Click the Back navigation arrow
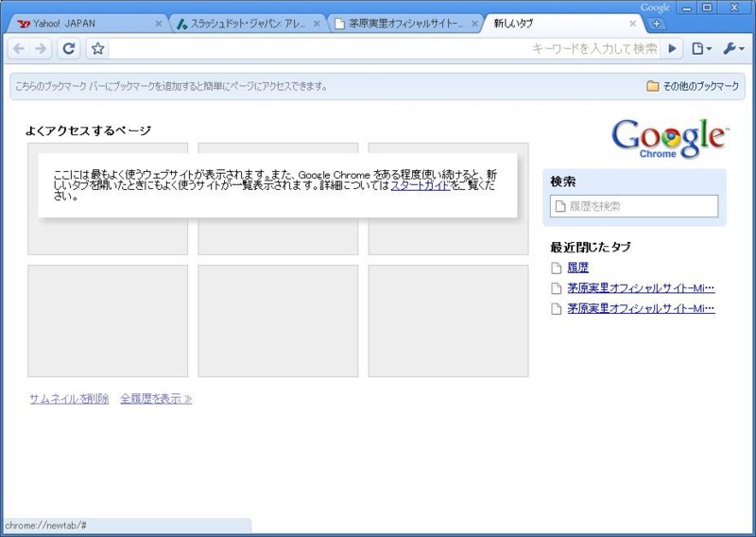 tap(19, 49)
